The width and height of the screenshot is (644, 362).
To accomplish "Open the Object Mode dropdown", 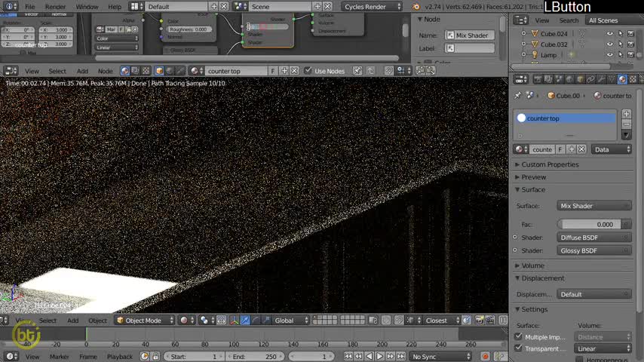I will tap(145, 320).
